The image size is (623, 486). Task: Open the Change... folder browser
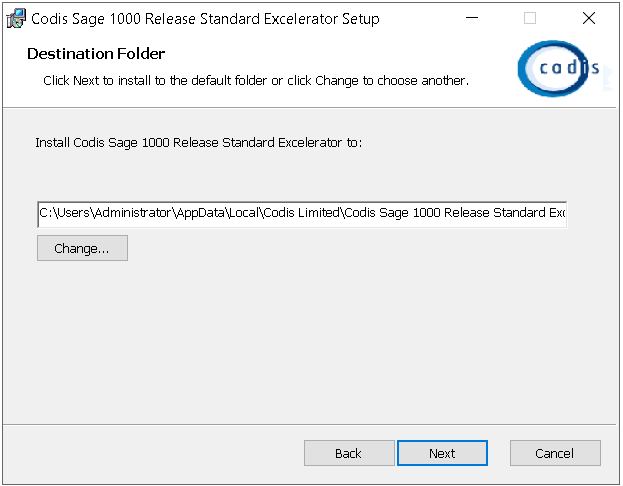[x=82, y=248]
